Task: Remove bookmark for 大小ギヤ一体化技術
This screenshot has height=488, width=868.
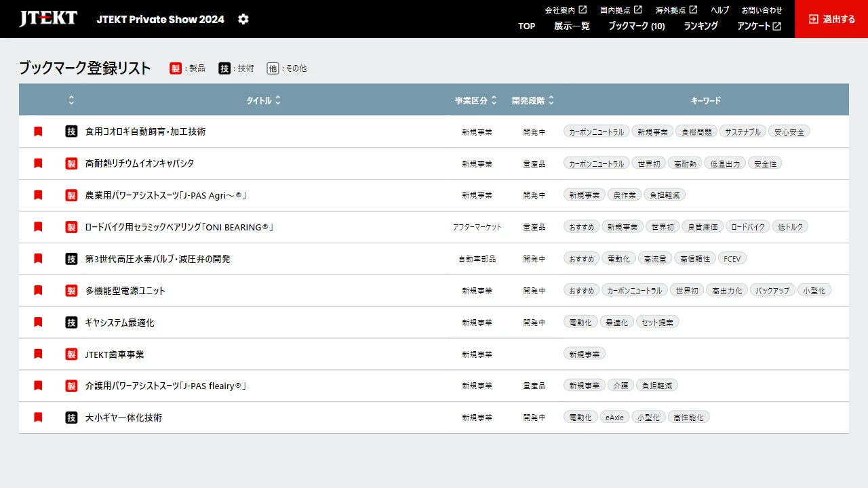Action: click(x=38, y=418)
